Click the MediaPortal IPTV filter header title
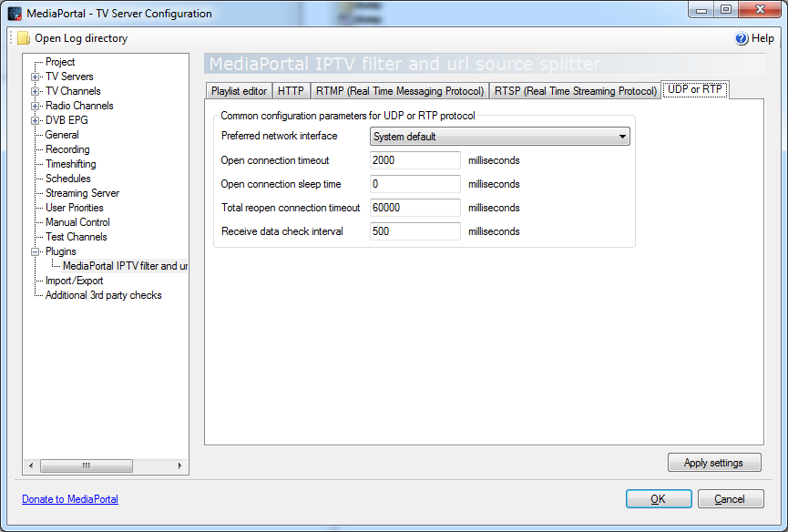This screenshot has height=532, width=788. point(404,64)
